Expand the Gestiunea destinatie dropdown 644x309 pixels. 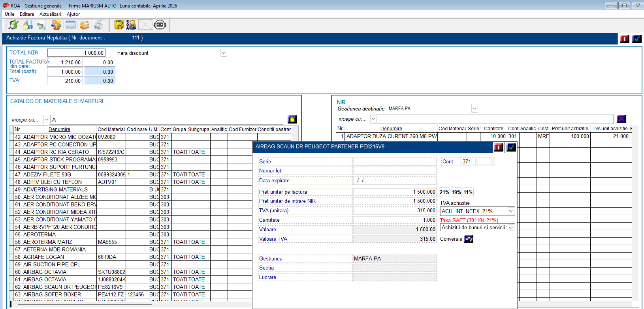point(475,109)
